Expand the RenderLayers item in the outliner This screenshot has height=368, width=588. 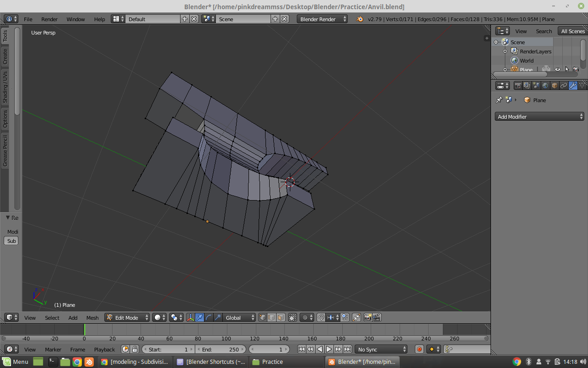pos(505,51)
